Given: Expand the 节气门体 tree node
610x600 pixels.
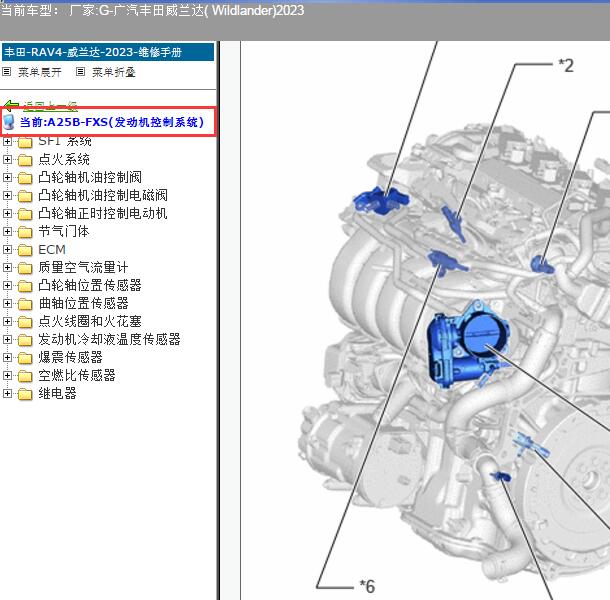Looking at the screenshot, I should click(x=7, y=232).
